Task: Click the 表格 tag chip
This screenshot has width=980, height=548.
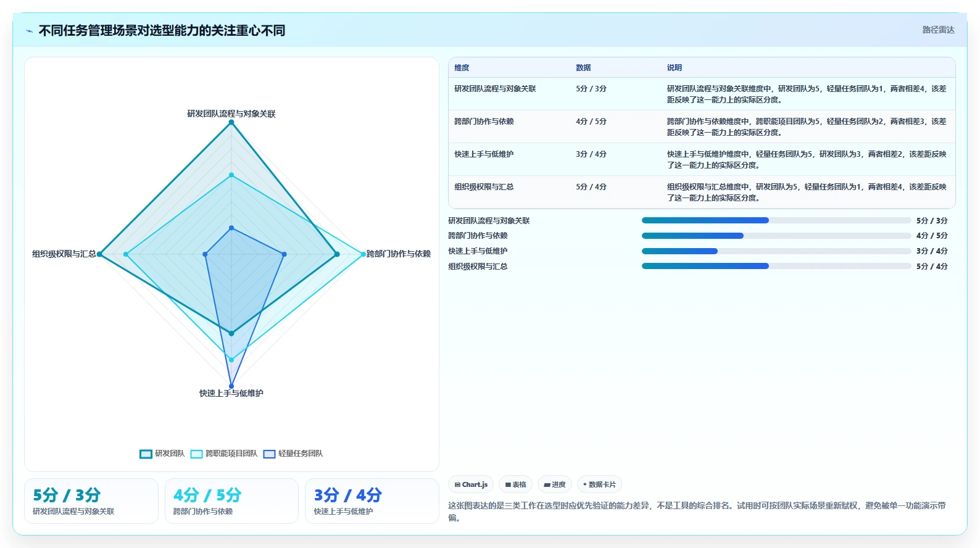Action: coord(516,484)
